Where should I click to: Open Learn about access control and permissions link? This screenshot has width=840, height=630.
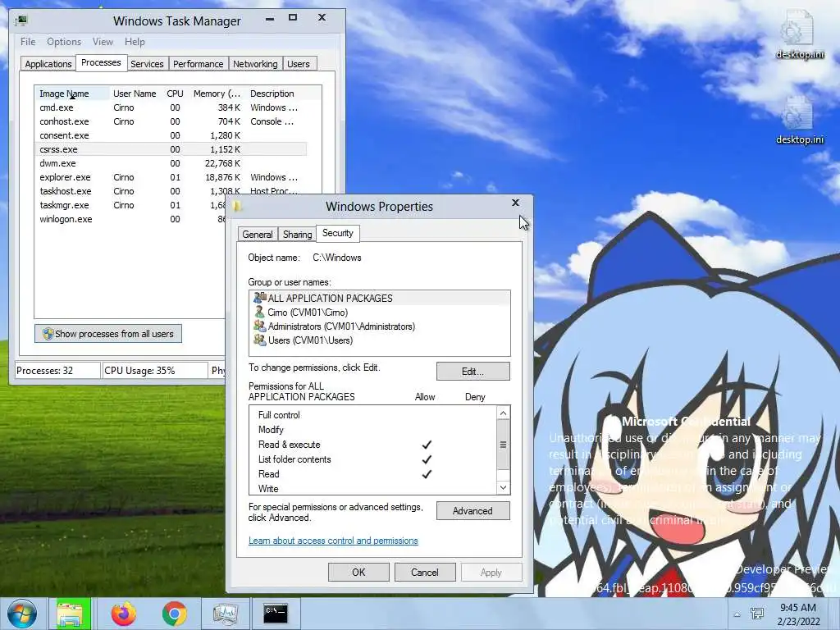333,541
